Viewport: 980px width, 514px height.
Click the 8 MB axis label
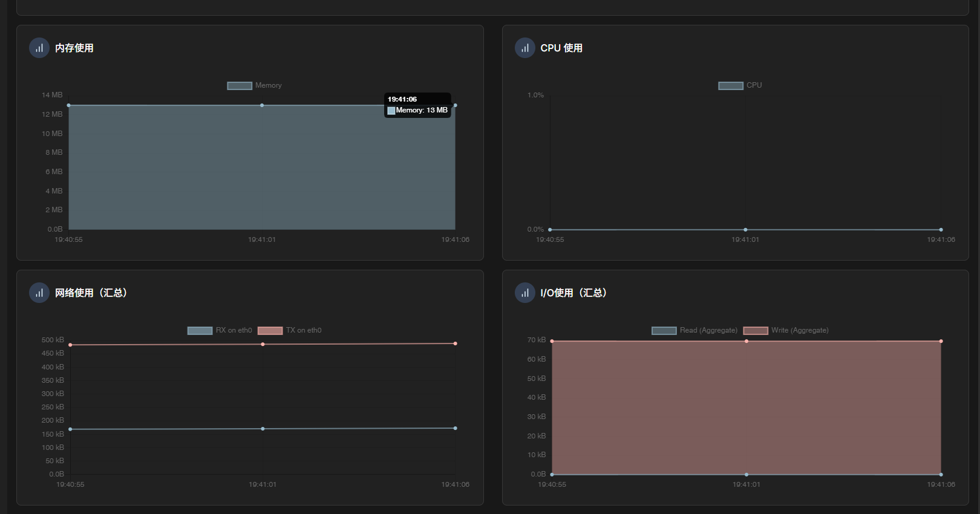point(54,152)
